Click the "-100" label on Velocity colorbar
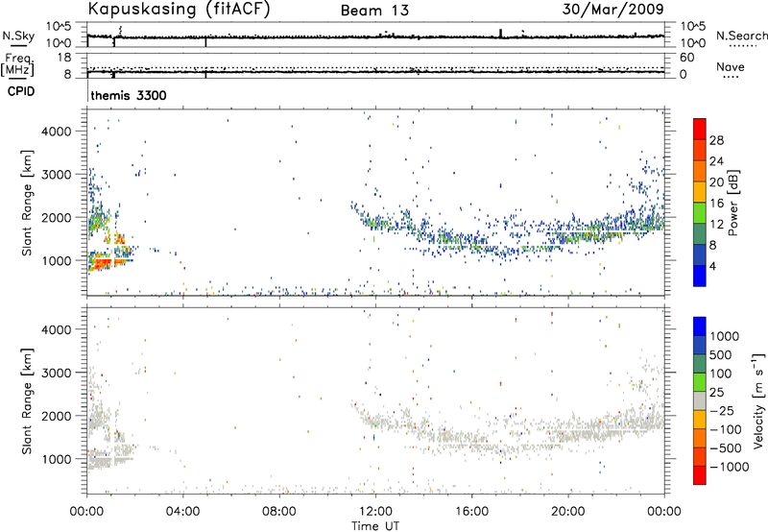The width and height of the screenshot is (768, 532). [726, 429]
